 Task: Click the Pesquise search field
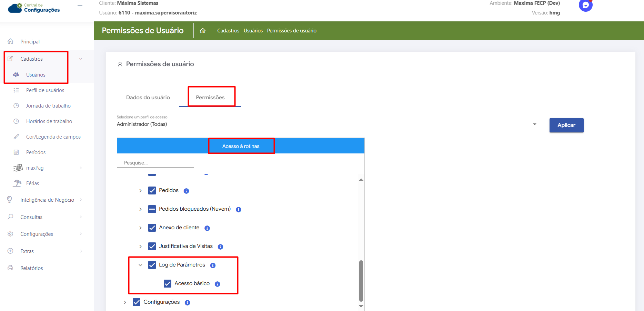[155, 163]
